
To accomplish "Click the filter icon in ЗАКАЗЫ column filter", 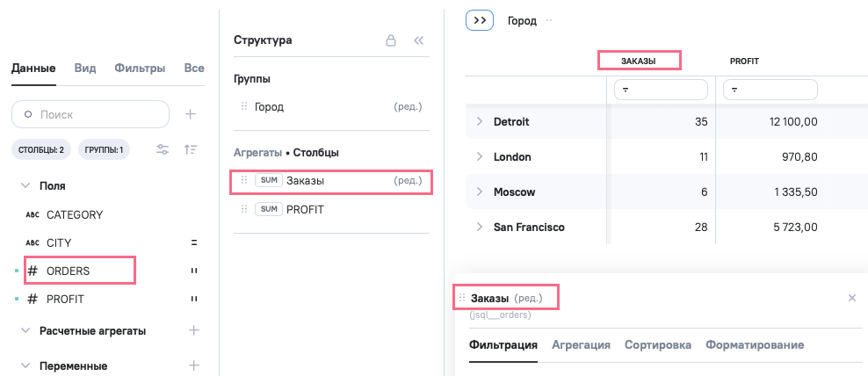I will pos(625,90).
